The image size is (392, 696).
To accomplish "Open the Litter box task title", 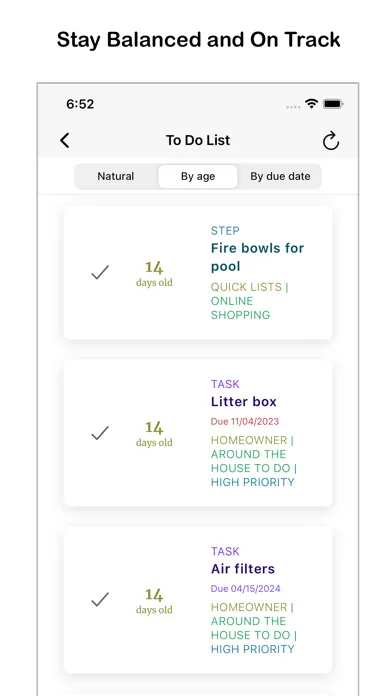I will click(x=244, y=402).
